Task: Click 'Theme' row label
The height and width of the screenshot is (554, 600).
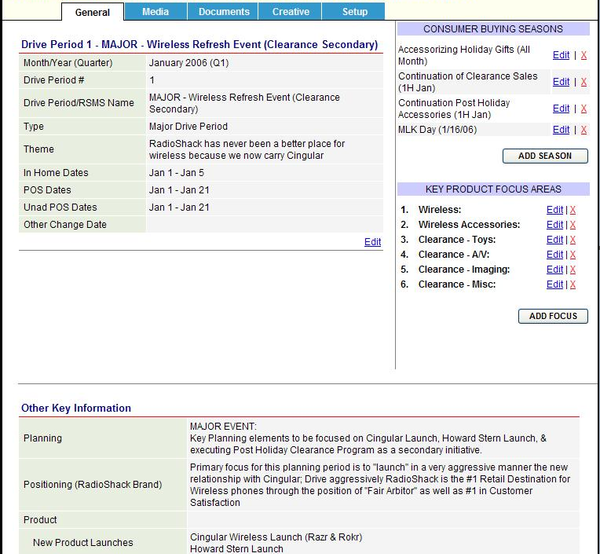Action: point(38,149)
